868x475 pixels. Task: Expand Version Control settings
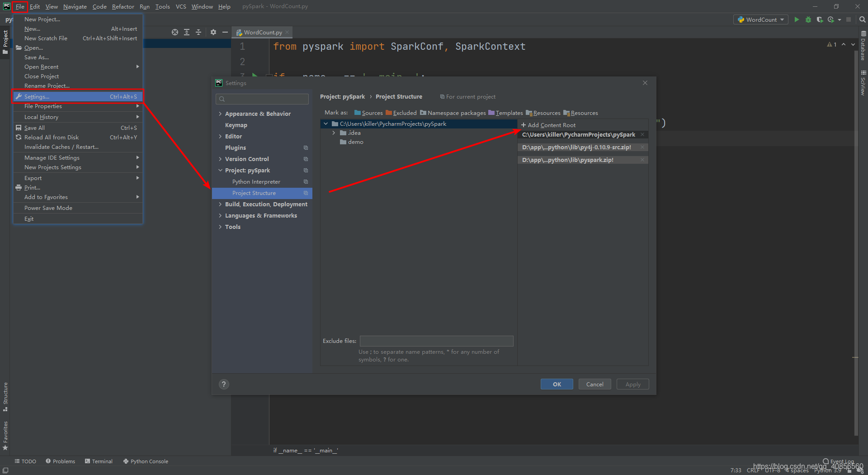click(x=220, y=159)
